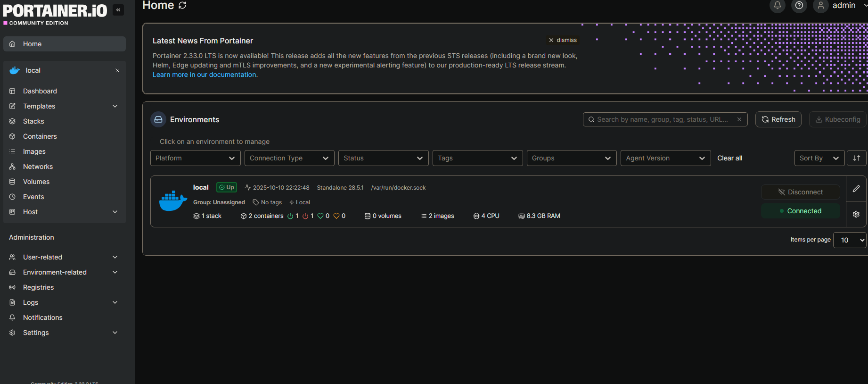Screen dimensions: 868x384
Task: Open the help question mark icon
Action: (x=799, y=5)
